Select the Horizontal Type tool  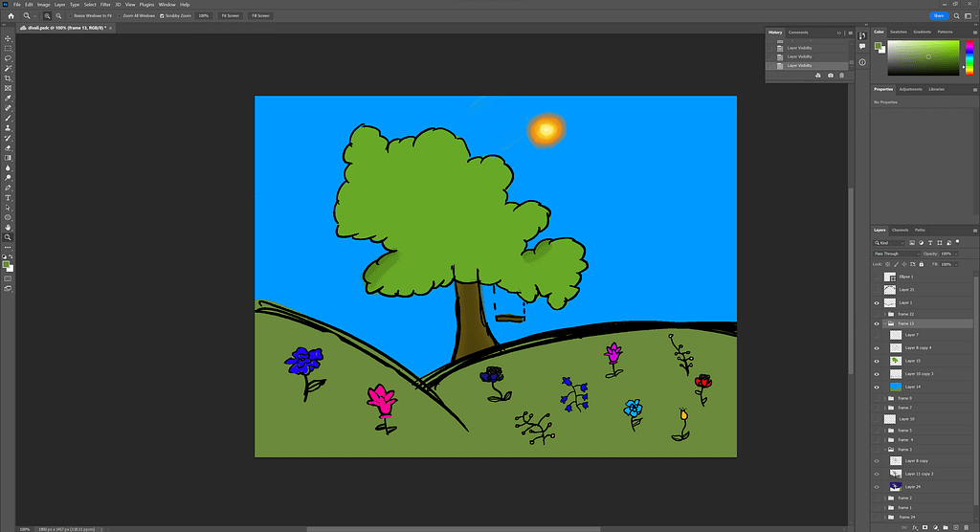pyautogui.click(x=9, y=197)
